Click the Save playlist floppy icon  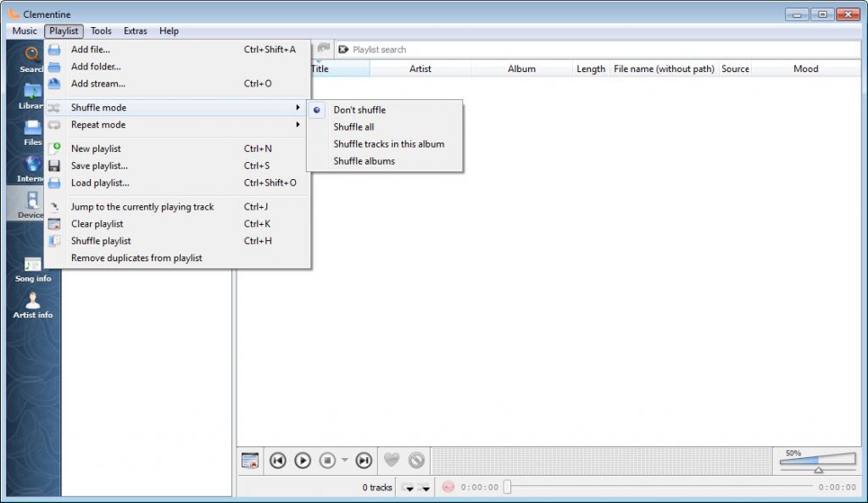pyautogui.click(x=54, y=165)
